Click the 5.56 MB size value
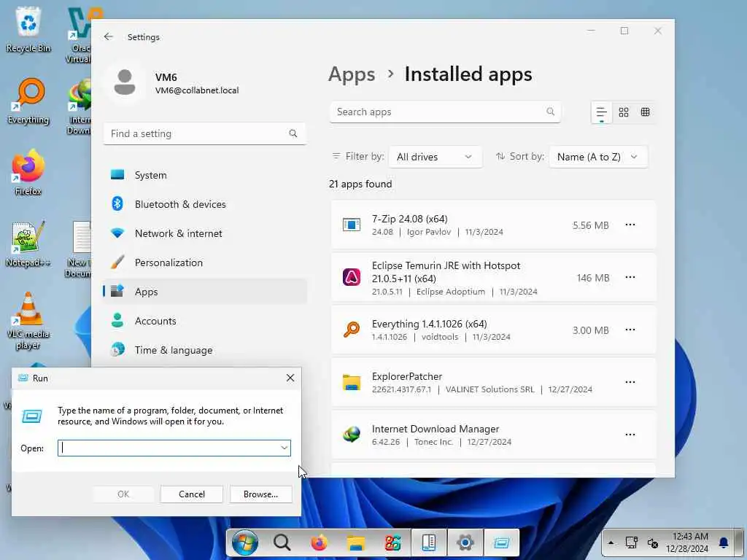Viewport: 747px width, 560px height. click(x=590, y=225)
